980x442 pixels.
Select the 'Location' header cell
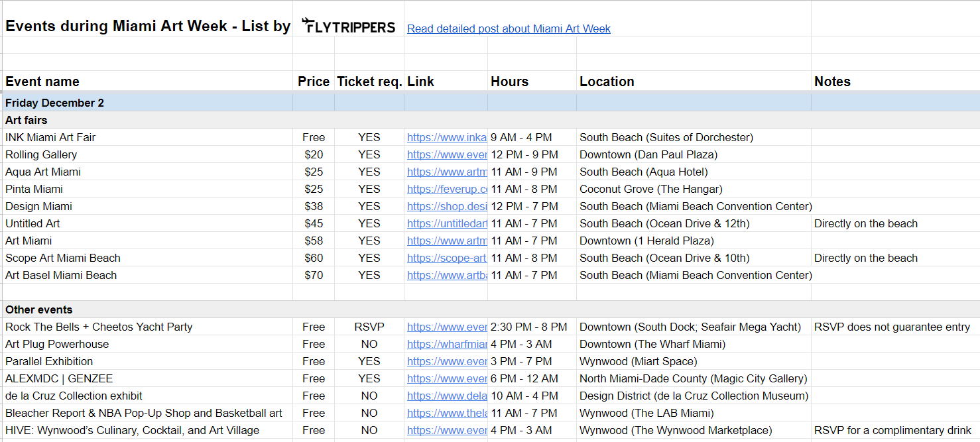(x=694, y=82)
